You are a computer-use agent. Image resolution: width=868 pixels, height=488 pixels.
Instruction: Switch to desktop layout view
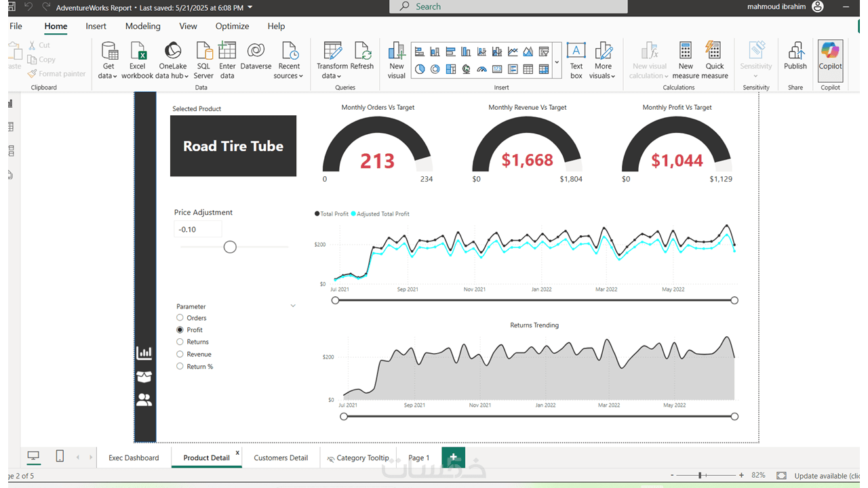point(33,457)
